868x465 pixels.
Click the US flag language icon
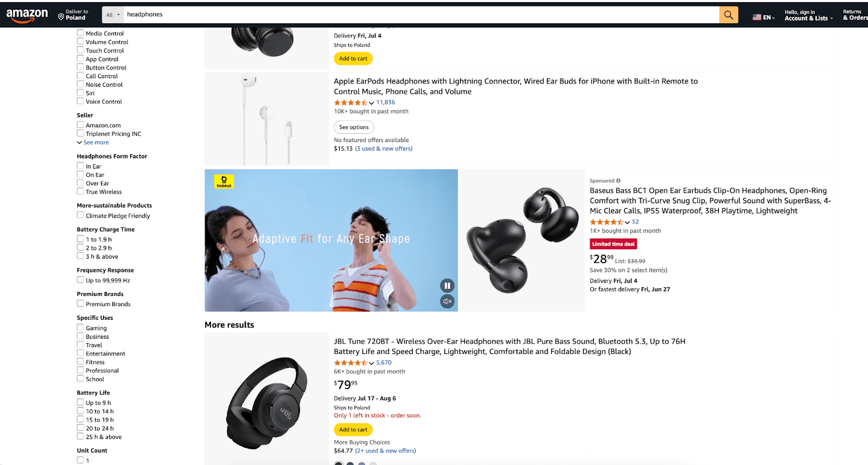(x=757, y=16)
